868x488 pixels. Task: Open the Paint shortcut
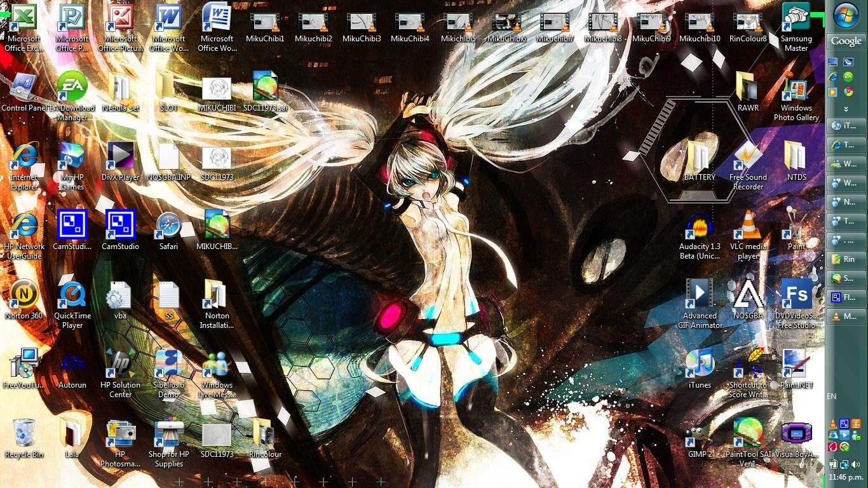tap(796, 231)
